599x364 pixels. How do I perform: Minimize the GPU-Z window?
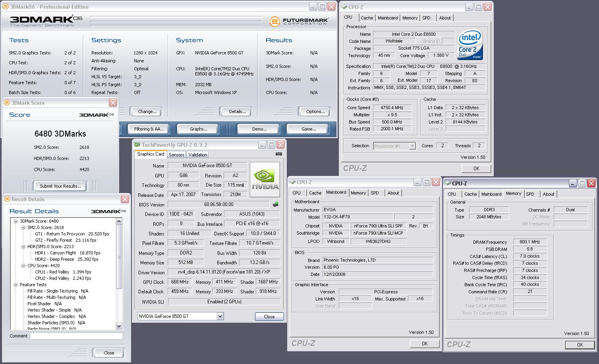tap(262, 145)
